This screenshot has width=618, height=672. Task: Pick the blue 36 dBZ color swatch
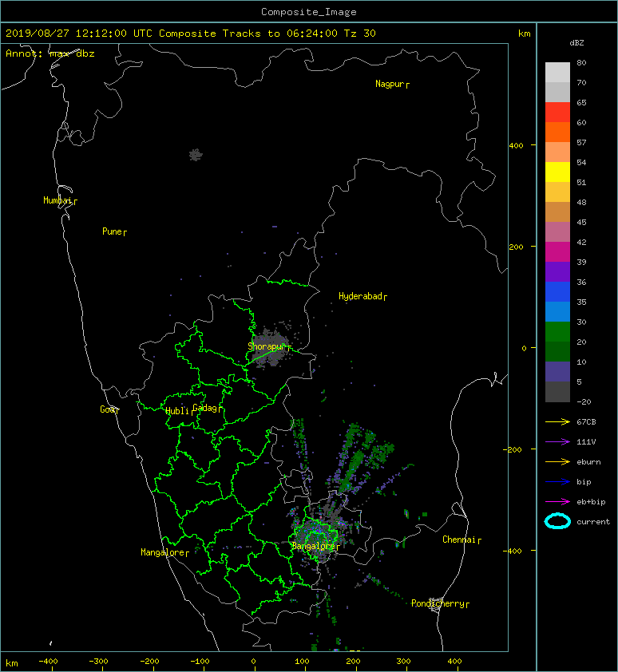point(557,291)
